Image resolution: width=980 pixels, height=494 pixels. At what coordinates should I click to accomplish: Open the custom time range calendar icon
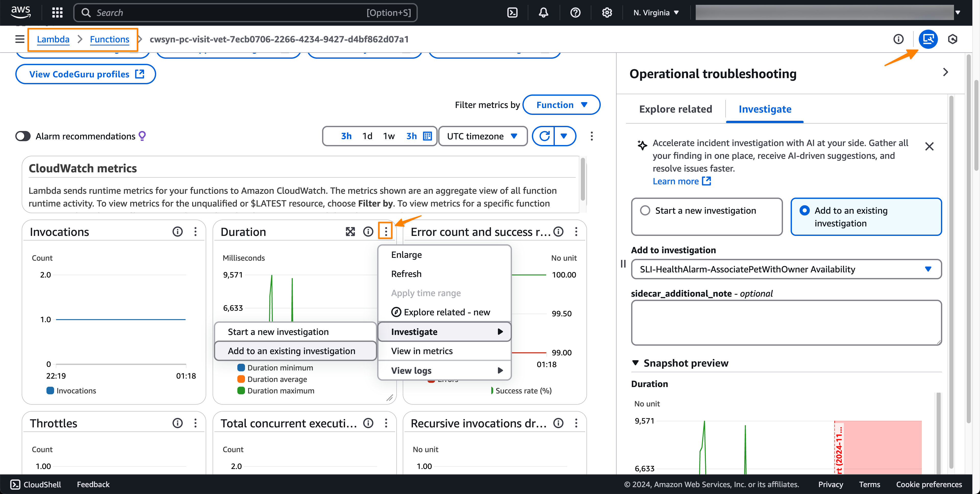427,136
